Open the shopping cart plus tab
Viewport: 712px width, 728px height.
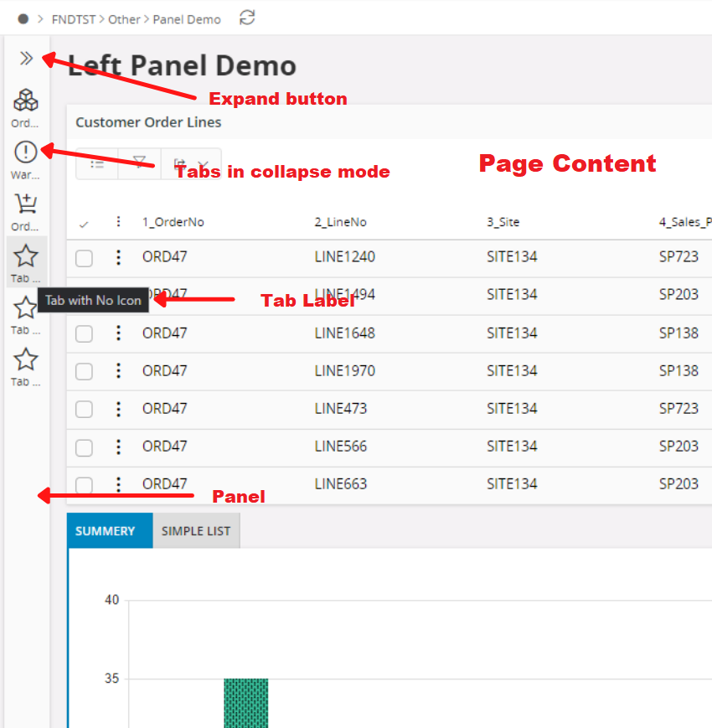(x=26, y=204)
